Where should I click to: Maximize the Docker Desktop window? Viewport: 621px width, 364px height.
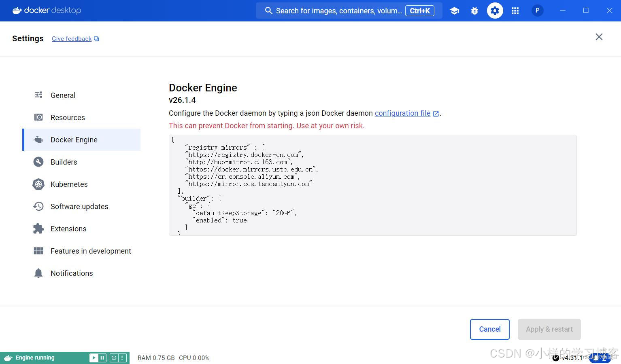coord(586,11)
